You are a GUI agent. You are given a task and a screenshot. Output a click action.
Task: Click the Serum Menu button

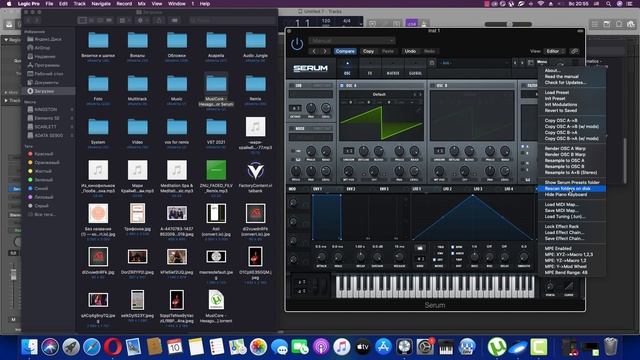[542, 62]
